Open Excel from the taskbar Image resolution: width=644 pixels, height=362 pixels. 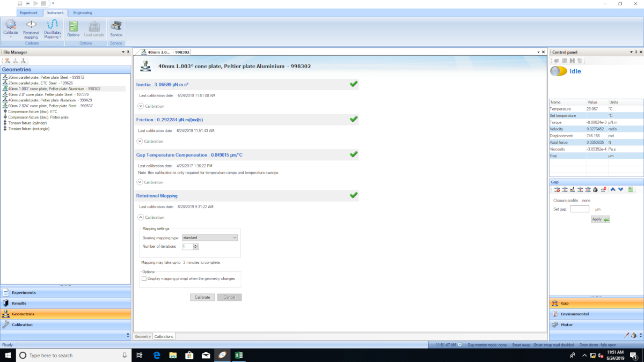coord(239,355)
